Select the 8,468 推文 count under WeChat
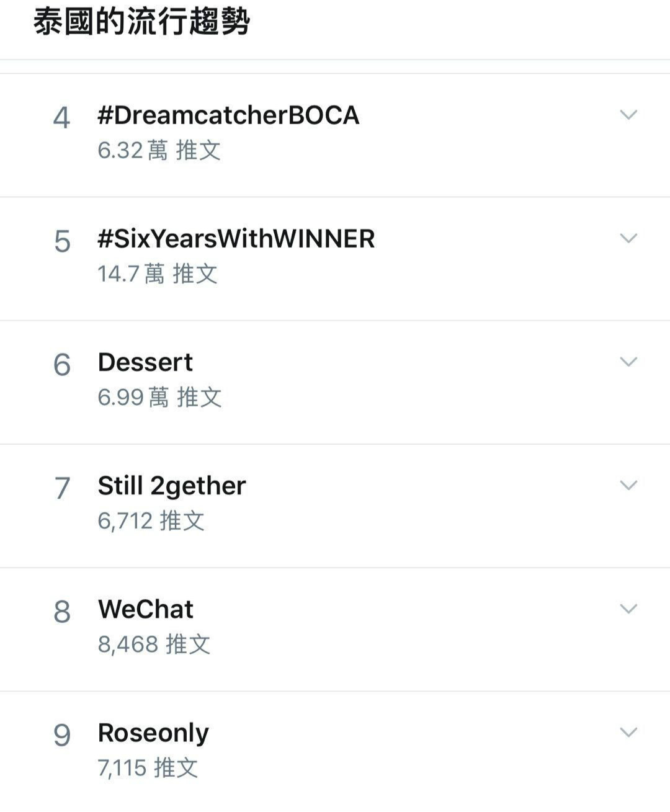 click(154, 644)
